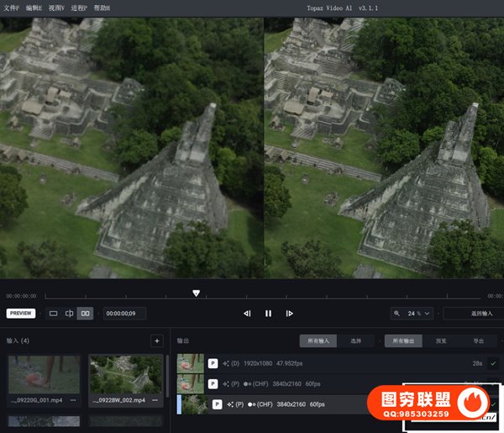
Task: Toggle checkmark on 1920x1080 47.952fps output
Action: (493, 363)
